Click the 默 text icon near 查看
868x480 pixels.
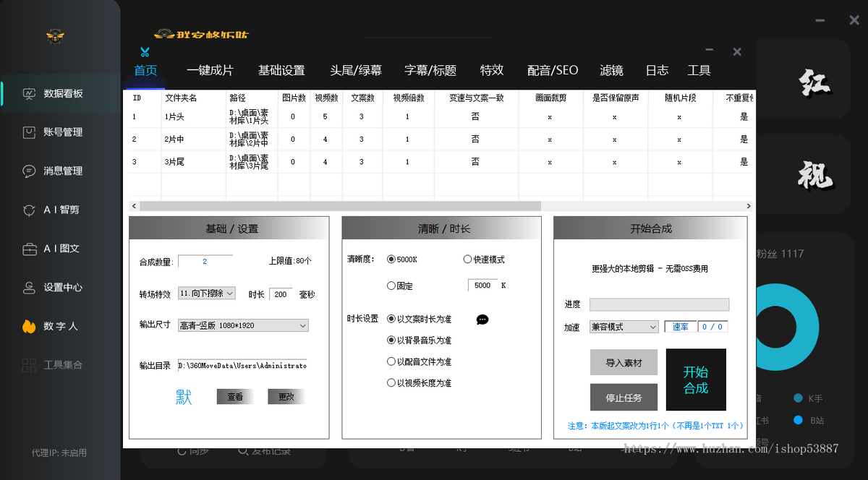[184, 397]
